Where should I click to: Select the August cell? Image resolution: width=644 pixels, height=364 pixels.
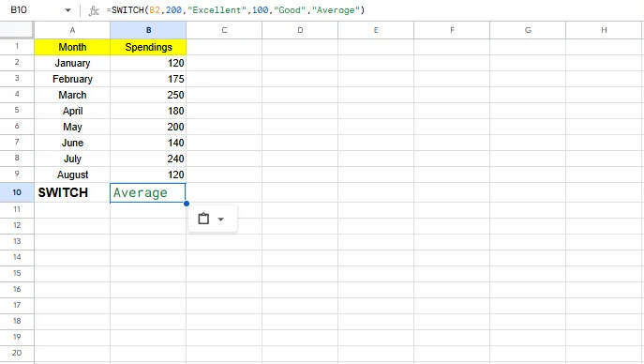click(x=72, y=174)
